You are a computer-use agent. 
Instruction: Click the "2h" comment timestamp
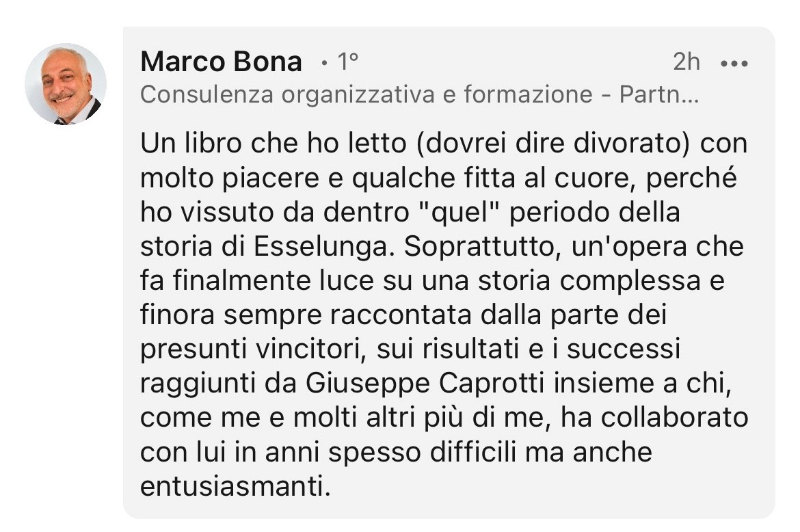(686, 62)
